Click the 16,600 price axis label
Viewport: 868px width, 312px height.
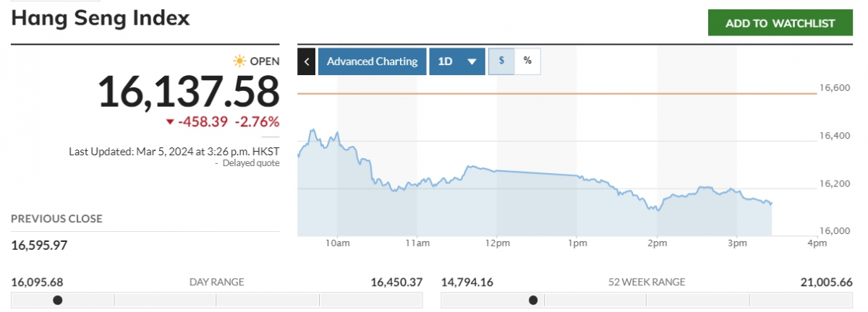click(x=834, y=88)
